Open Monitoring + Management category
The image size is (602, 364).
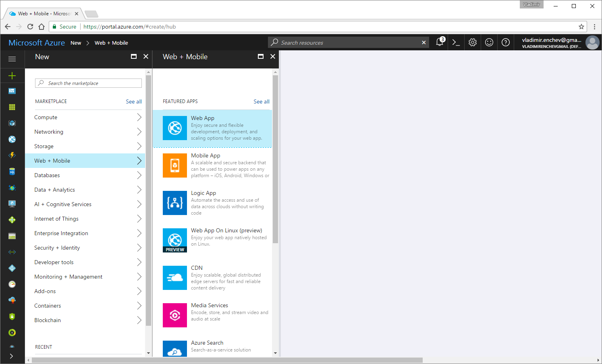[x=85, y=277]
